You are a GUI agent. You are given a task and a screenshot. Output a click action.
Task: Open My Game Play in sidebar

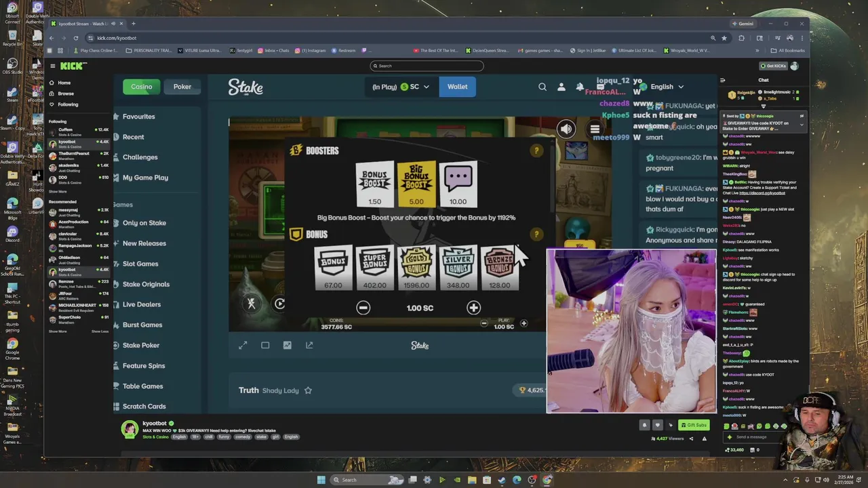(x=145, y=178)
